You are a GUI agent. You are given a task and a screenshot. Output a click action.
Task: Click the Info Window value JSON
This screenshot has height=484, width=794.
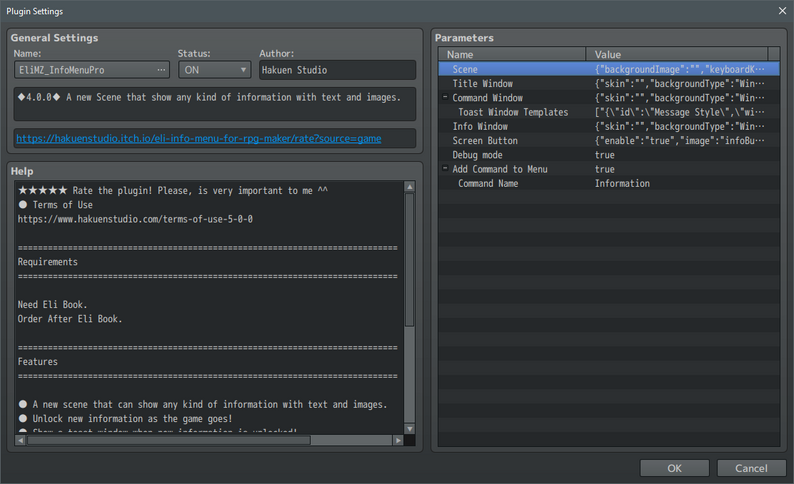point(680,126)
